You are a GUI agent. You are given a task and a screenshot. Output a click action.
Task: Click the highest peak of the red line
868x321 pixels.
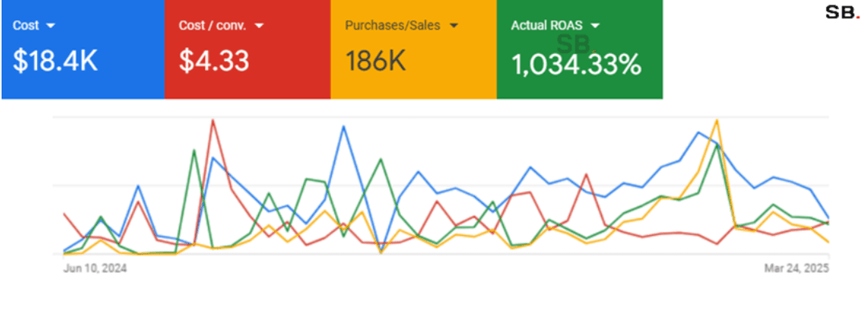[x=213, y=120]
